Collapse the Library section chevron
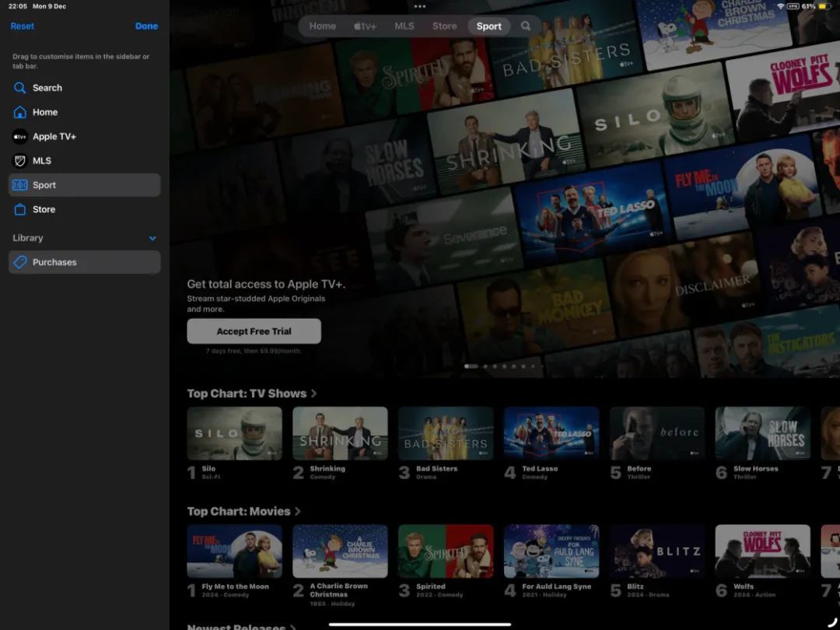This screenshot has width=840, height=630. coord(152,239)
